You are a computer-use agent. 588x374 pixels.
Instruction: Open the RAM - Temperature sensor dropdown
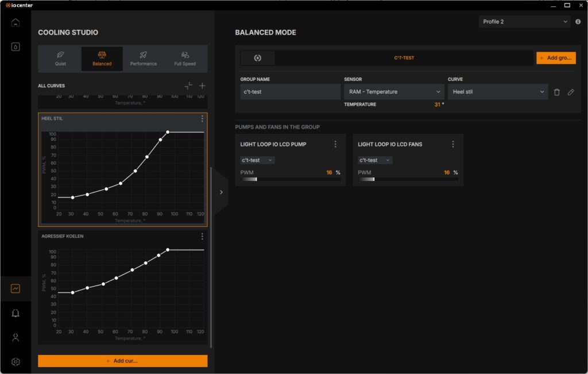394,92
